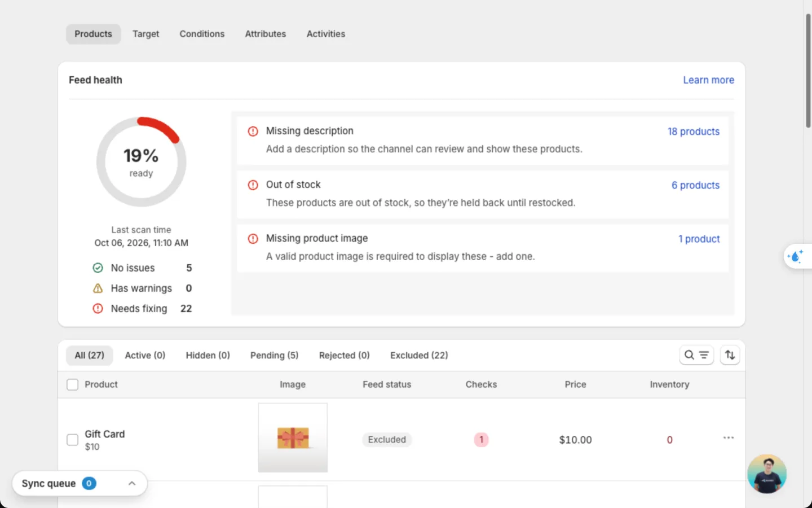This screenshot has width=812, height=508.
Task: Click the sort products icon button
Action: click(730, 355)
